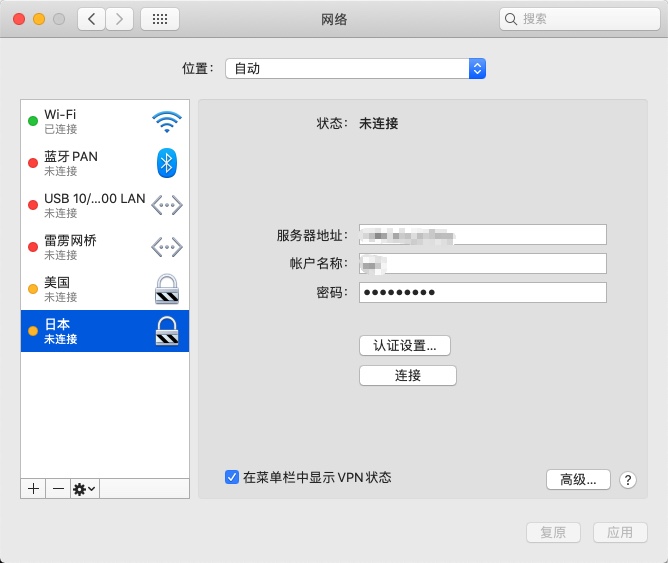Click into the 服务器地址 field
The height and width of the screenshot is (563, 668).
coord(483,235)
